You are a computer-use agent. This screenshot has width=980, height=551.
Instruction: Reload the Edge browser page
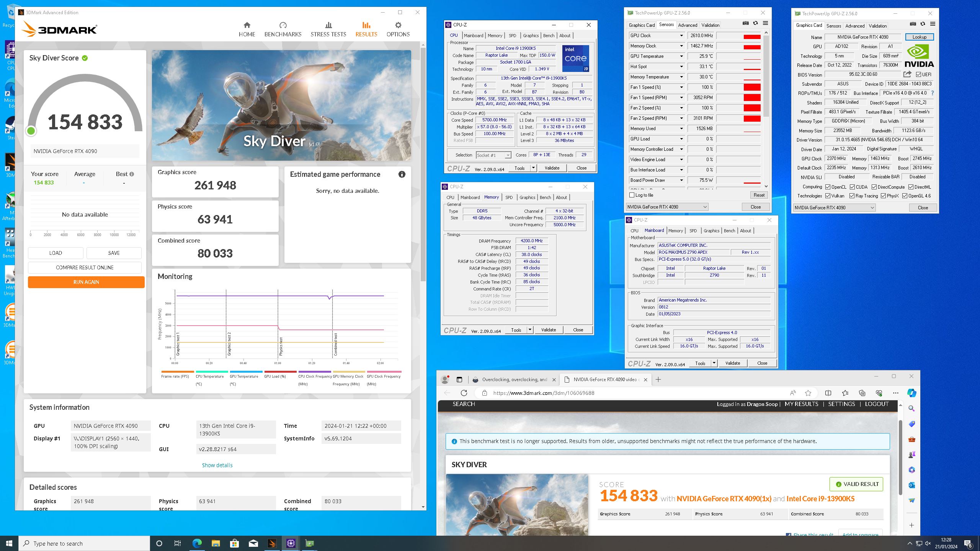464,393
